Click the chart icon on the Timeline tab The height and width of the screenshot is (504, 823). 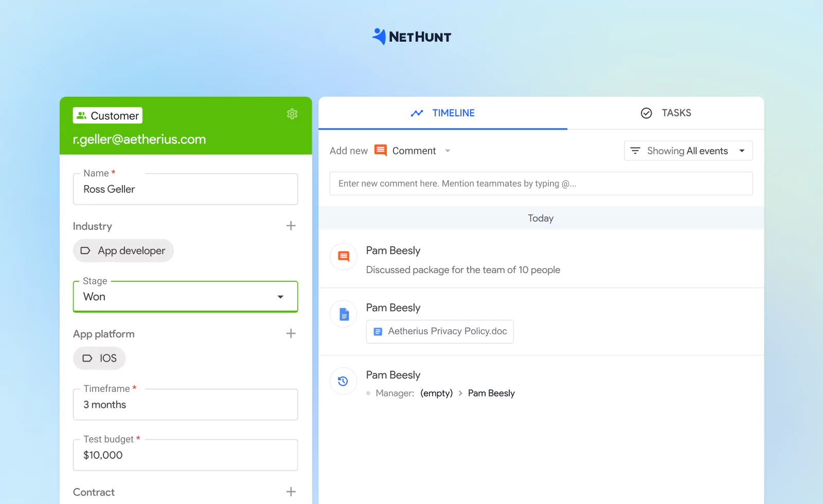pos(417,113)
